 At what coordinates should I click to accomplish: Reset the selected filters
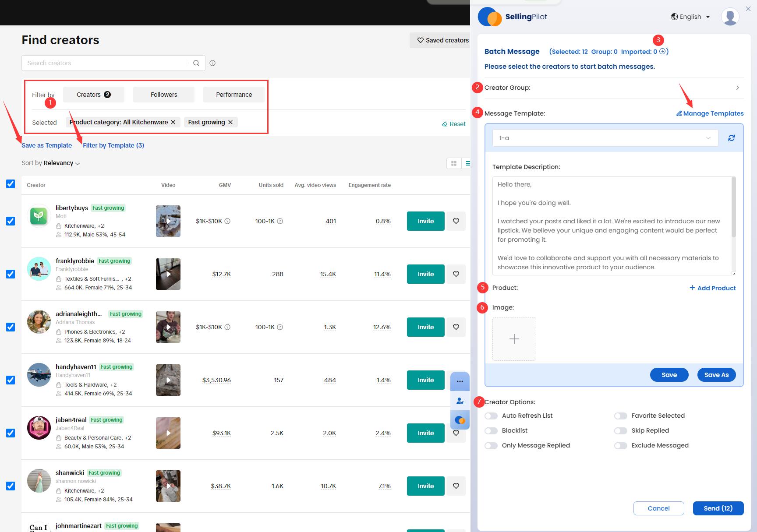(454, 124)
